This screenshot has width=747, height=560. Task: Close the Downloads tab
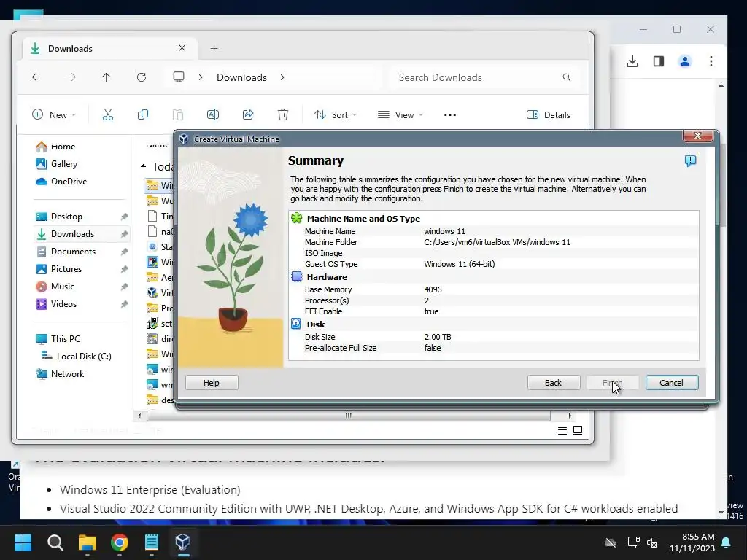coord(182,48)
